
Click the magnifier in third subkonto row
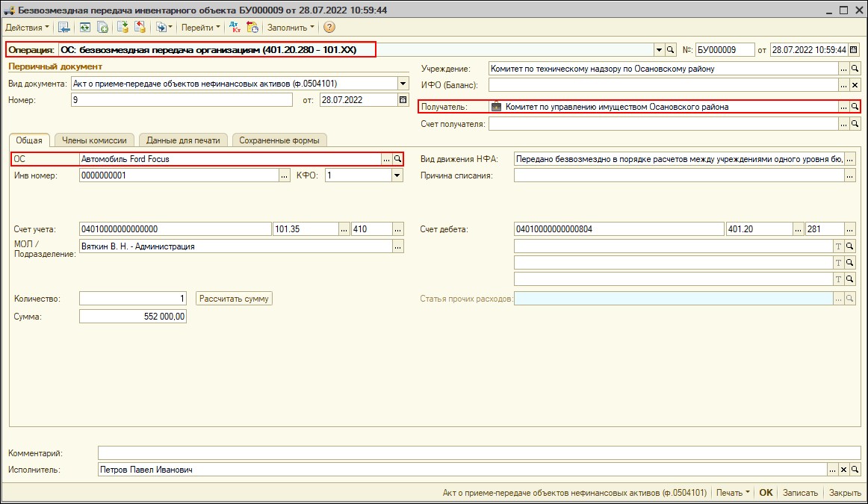[x=850, y=279]
